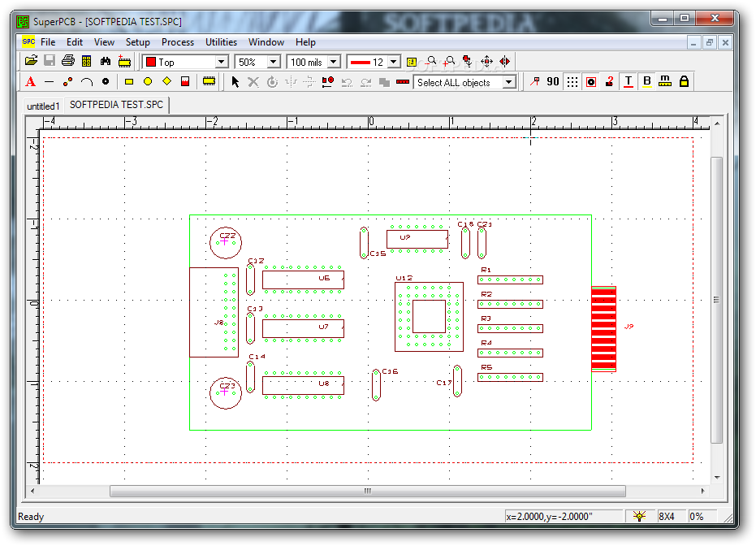
Task: Select the yellow circle tool
Action: point(148,81)
